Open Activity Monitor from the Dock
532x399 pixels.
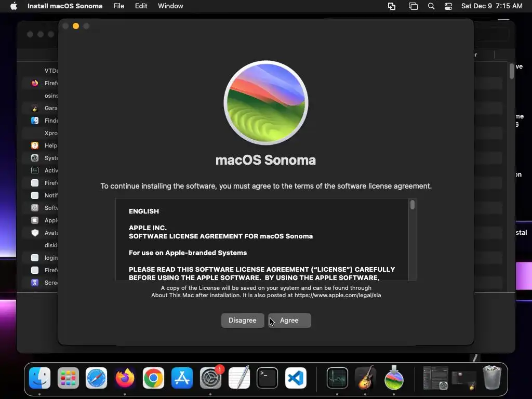click(x=337, y=378)
